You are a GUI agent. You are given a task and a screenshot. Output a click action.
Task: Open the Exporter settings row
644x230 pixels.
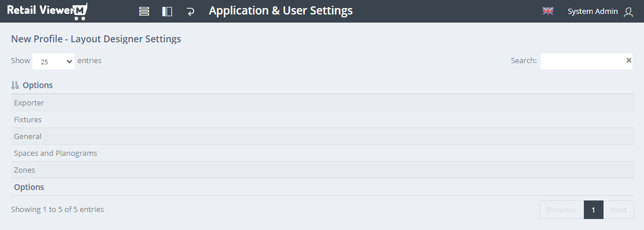point(323,103)
